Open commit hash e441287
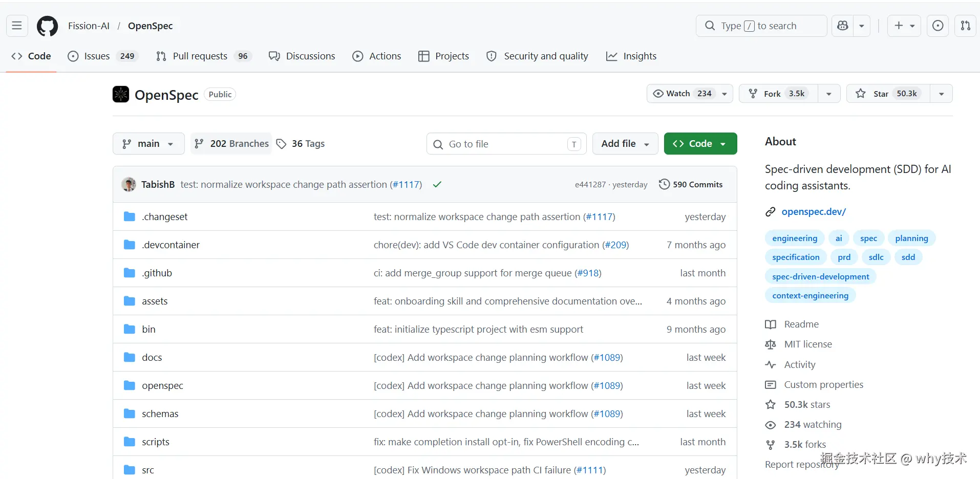980x479 pixels. [x=590, y=184]
